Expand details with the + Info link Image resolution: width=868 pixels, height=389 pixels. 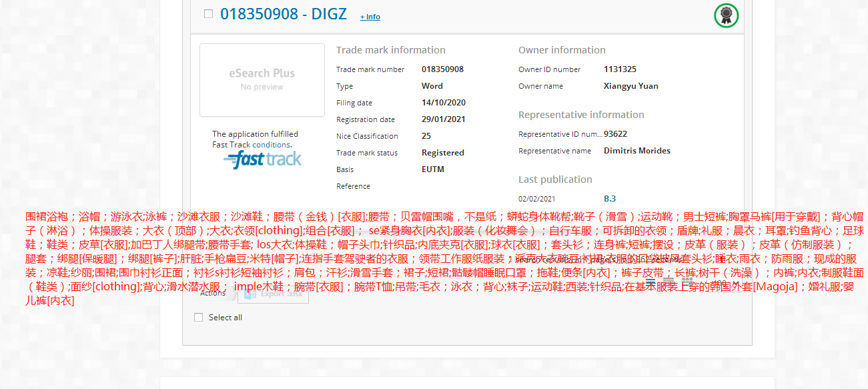[x=370, y=17]
